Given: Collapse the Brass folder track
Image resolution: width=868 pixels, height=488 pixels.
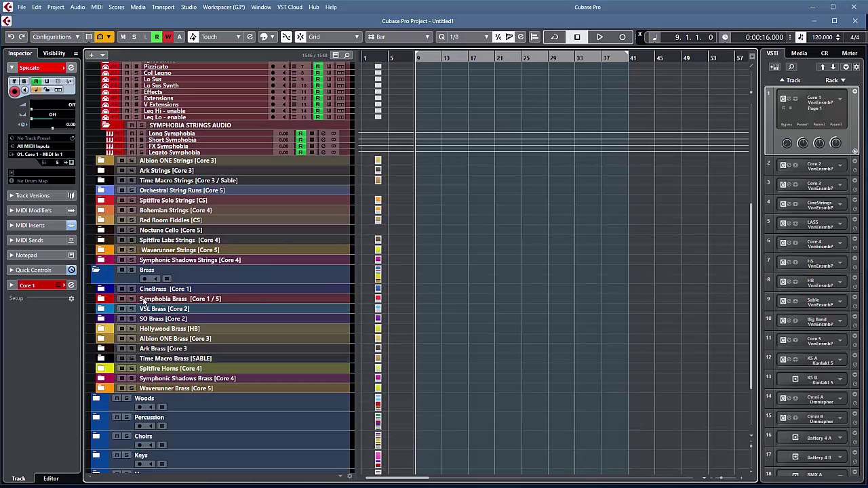Looking at the screenshot, I should click(x=96, y=270).
